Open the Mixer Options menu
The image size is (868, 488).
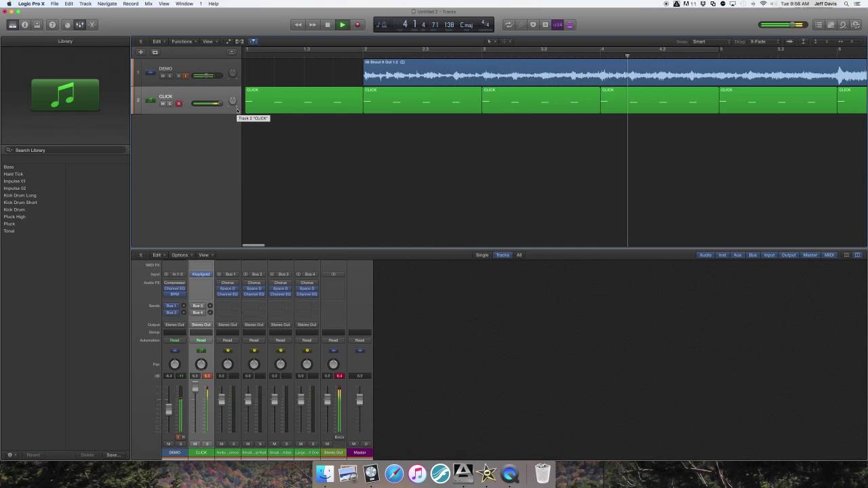click(x=180, y=255)
